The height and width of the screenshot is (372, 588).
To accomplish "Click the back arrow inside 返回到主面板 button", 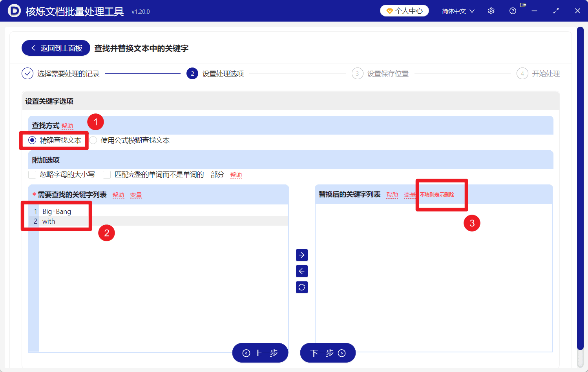I will (33, 47).
